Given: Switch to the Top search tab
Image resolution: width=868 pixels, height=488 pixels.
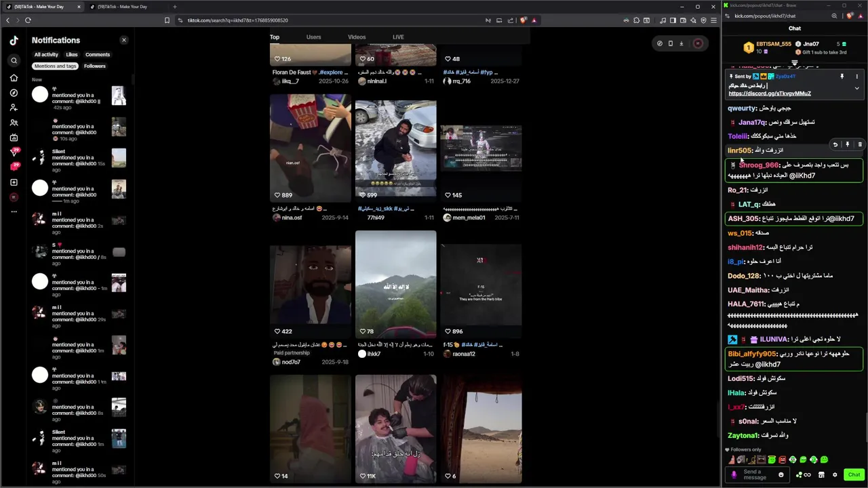Looking at the screenshot, I should (x=275, y=37).
